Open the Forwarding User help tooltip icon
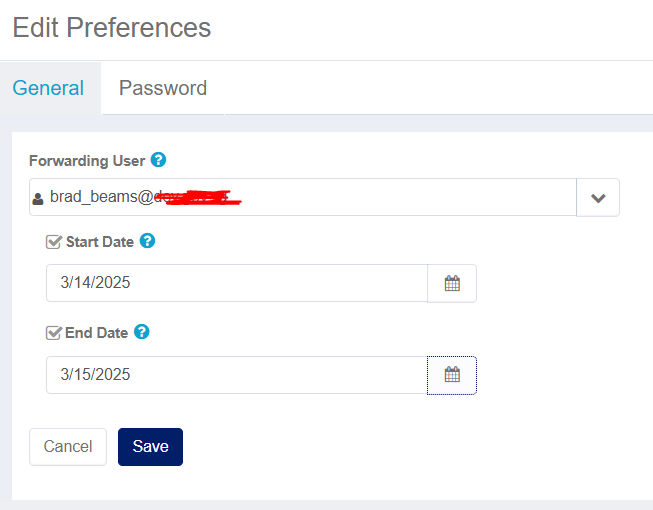The height and width of the screenshot is (510, 653). click(x=158, y=160)
